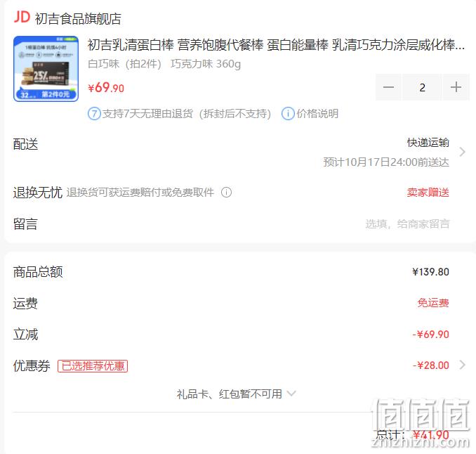Open the protein bar product thumbnail
The width and height of the screenshot is (476, 454).
[x=46, y=69]
